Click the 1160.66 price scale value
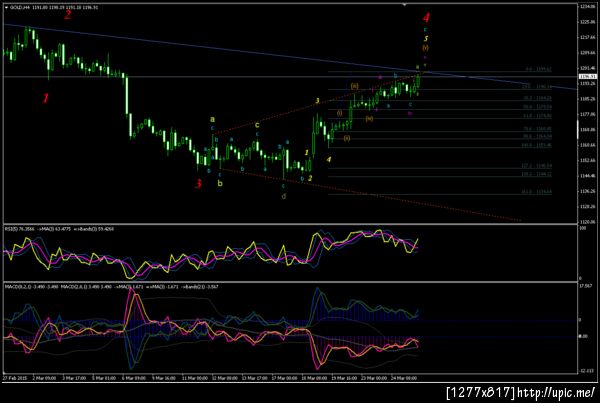 (x=587, y=145)
